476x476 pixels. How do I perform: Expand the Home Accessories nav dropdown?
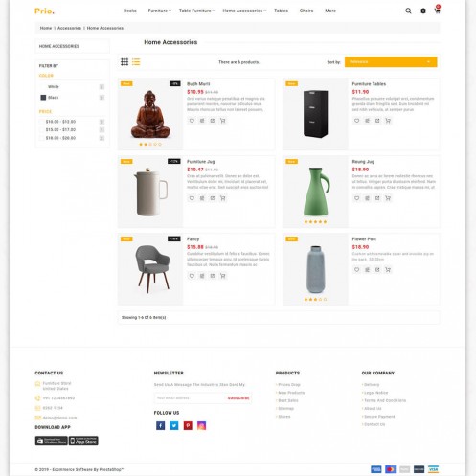244,11
